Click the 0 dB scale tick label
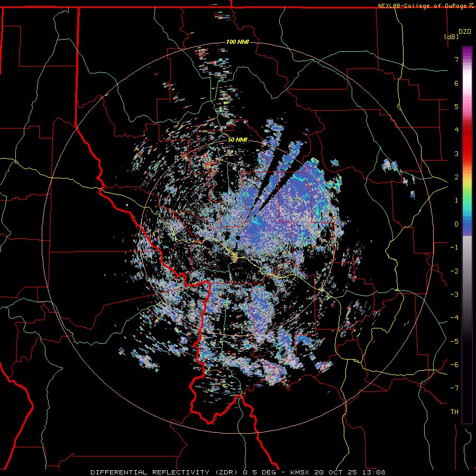Viewport: 476px width, 476px height. point(456,224)
